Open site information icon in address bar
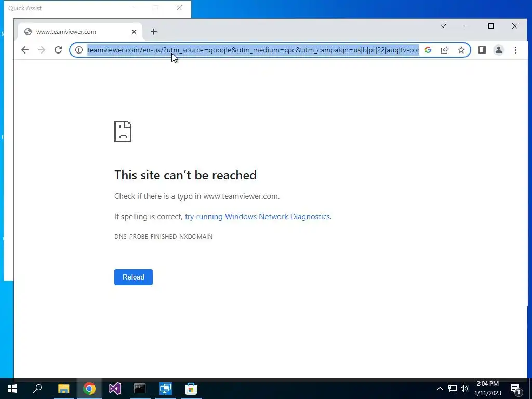Viewport: 532px width, 399px height. coord(79,50)
